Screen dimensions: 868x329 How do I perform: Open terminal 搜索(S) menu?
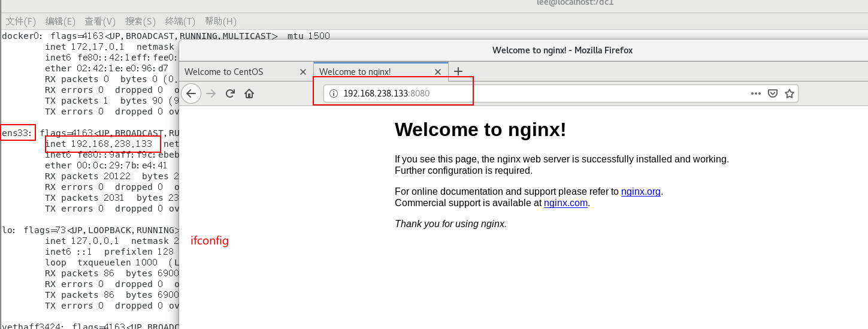point(140,21)
